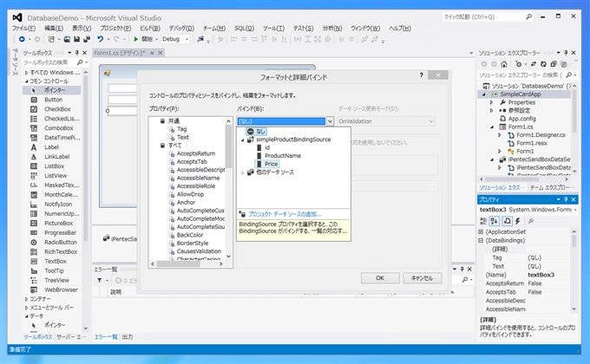The width and height of the screenshot is (590, 364).
Task: Click the Undo arrow in toolbar
Action: [100, 39]
